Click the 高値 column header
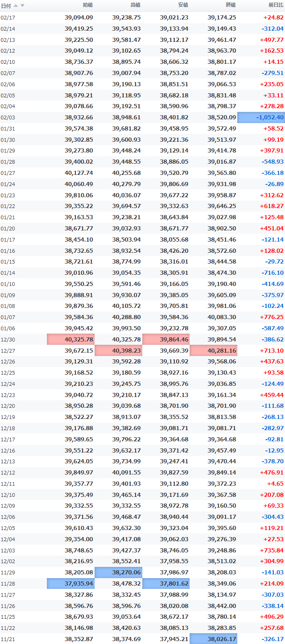The width and height of the screenshot is (285, 644). pos(135,5)
